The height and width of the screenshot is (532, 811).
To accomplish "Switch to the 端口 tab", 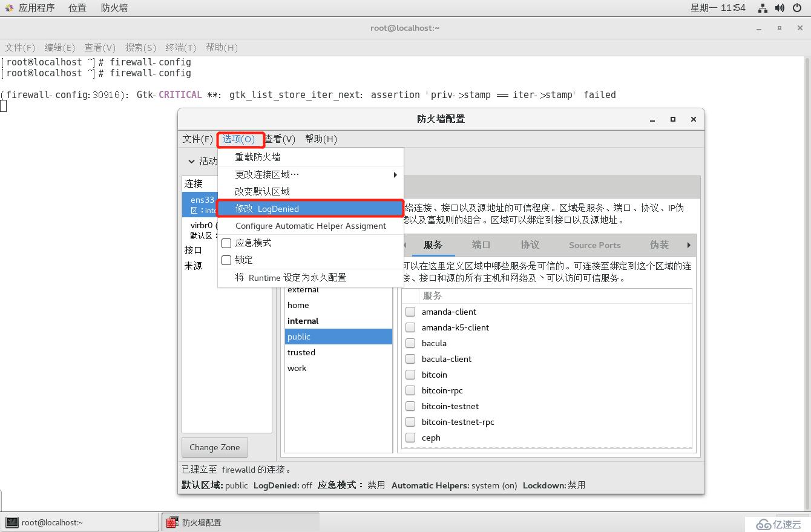I will point(481,245).
